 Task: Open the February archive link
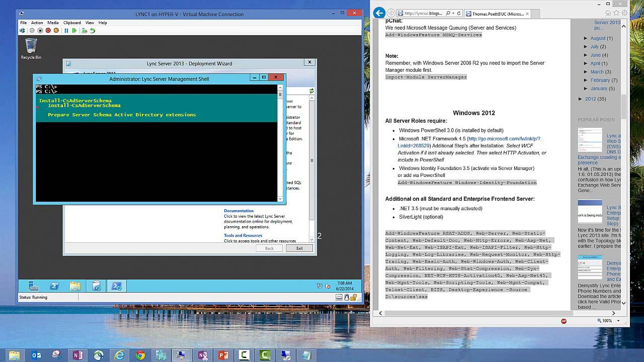point(600,80)
